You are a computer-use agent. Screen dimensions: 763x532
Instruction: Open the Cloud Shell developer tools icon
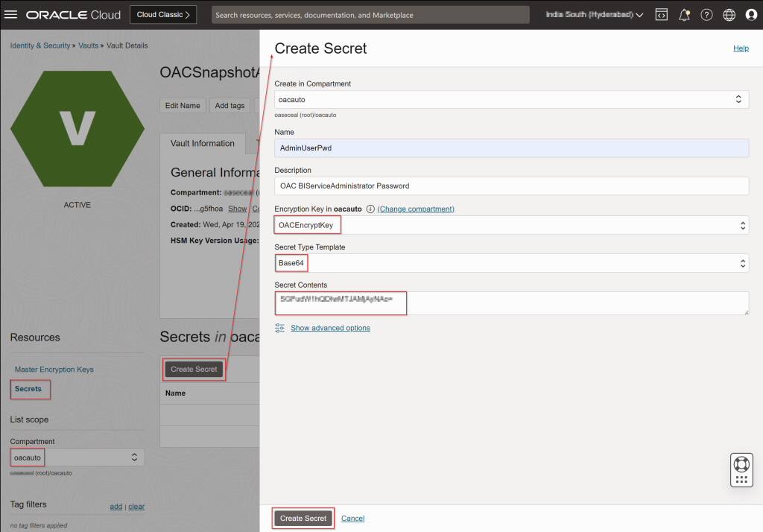(x=662, y=14)
